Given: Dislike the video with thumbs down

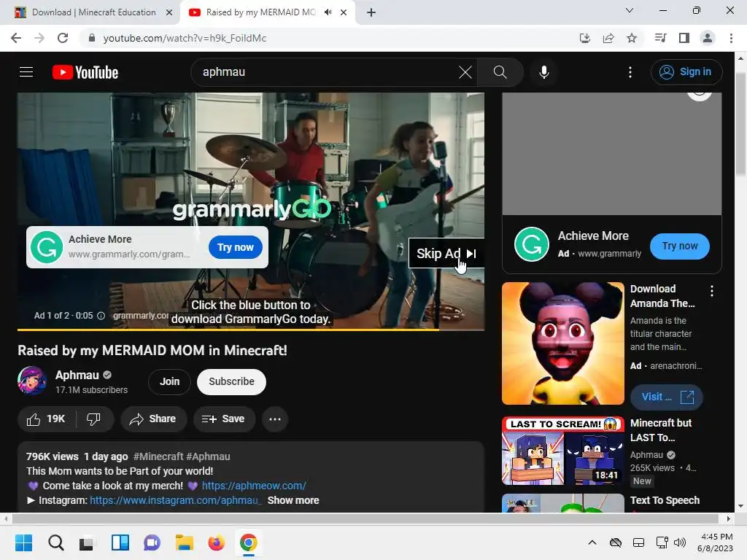Looking at the screenshot, I should (x=93, y=419).
